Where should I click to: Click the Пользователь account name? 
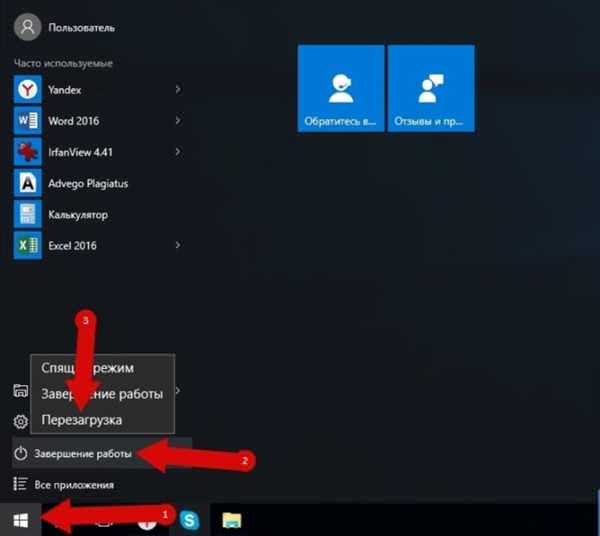click(x=82, y=28)
